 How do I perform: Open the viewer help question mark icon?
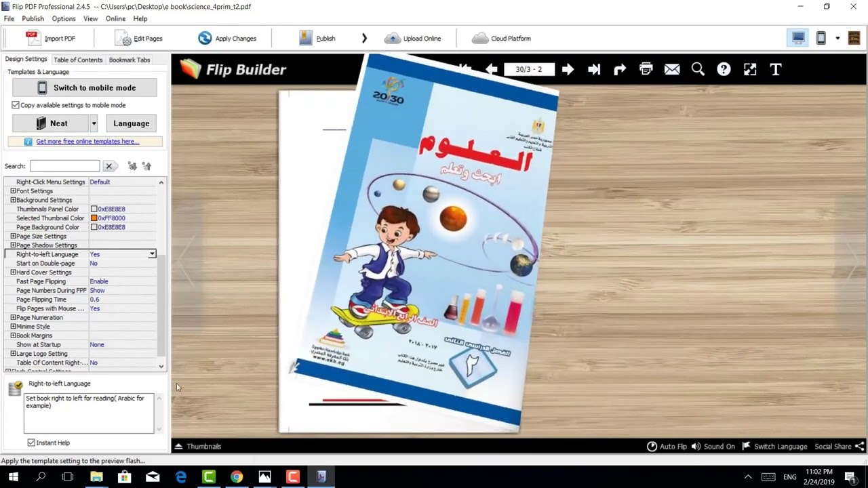tap(724, 69)
